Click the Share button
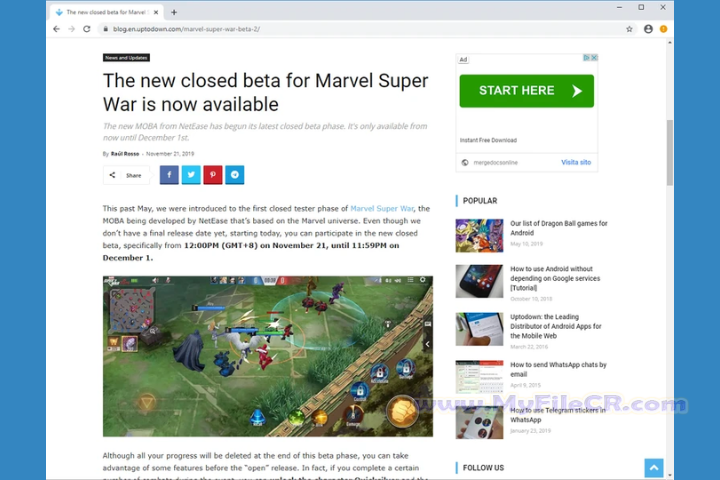This screenshot has width=720, height=480. (126, 175)
